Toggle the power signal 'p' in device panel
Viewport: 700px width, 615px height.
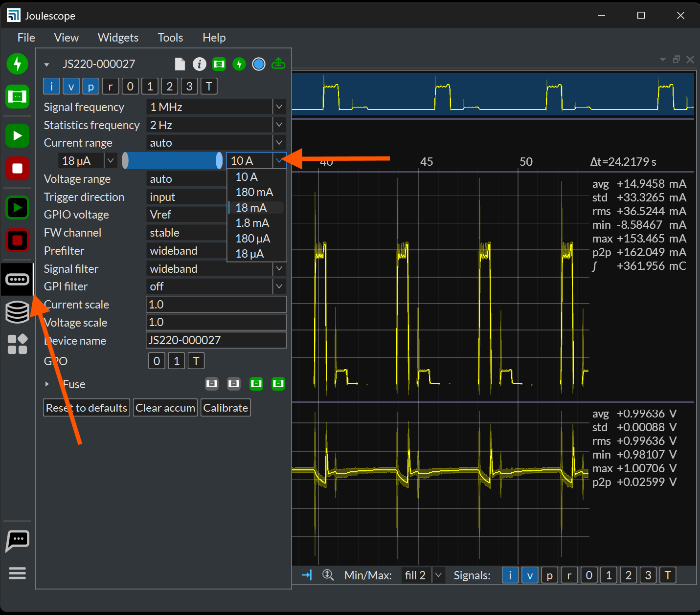(x=90, y=87)
